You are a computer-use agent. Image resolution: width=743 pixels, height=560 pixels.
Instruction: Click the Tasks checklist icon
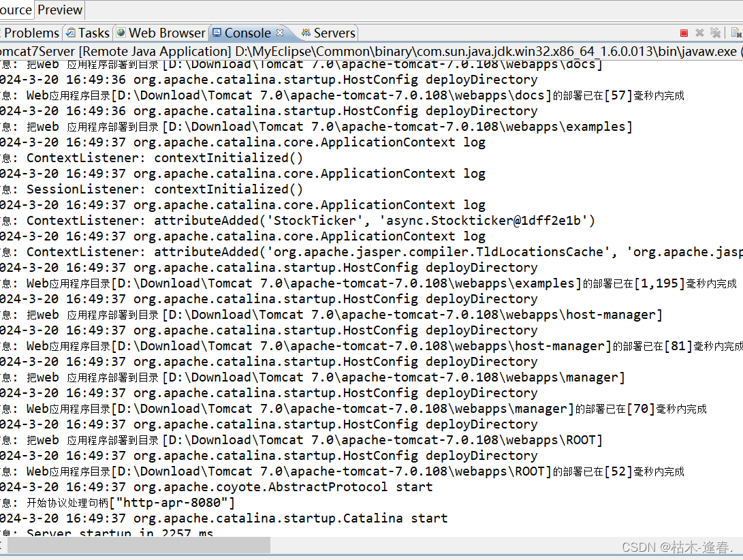tap(70, 32)
